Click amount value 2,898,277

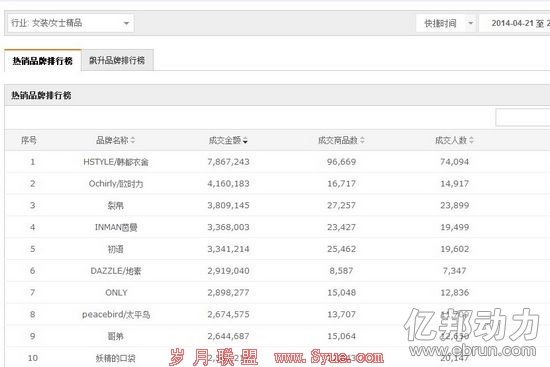[x=228, y=293]
